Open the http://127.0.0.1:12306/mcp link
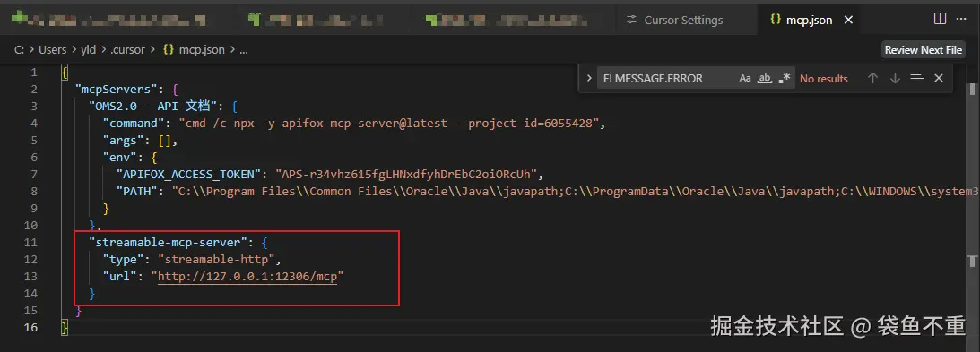The height and width of the screenshot is (352, 980). (x=247, y=277)
